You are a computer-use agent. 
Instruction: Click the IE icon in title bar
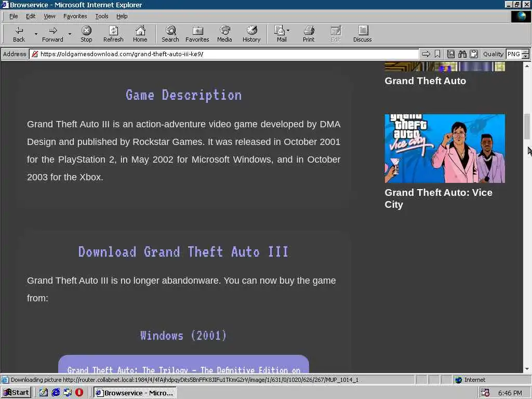point(5,5)
